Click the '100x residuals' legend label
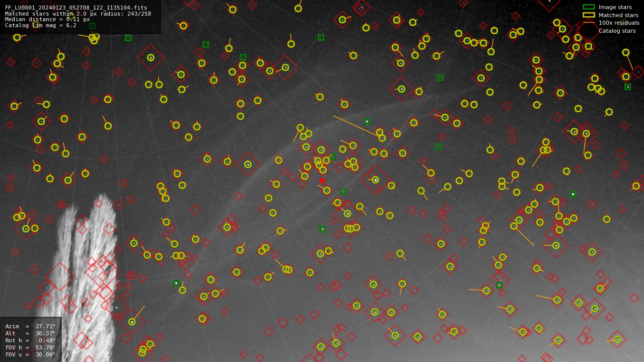Viewport: 644px width, 362px height. point(619,23)
